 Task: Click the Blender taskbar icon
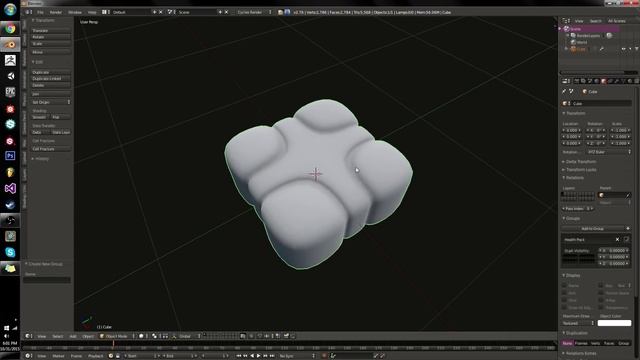click(x=10, y=44)
